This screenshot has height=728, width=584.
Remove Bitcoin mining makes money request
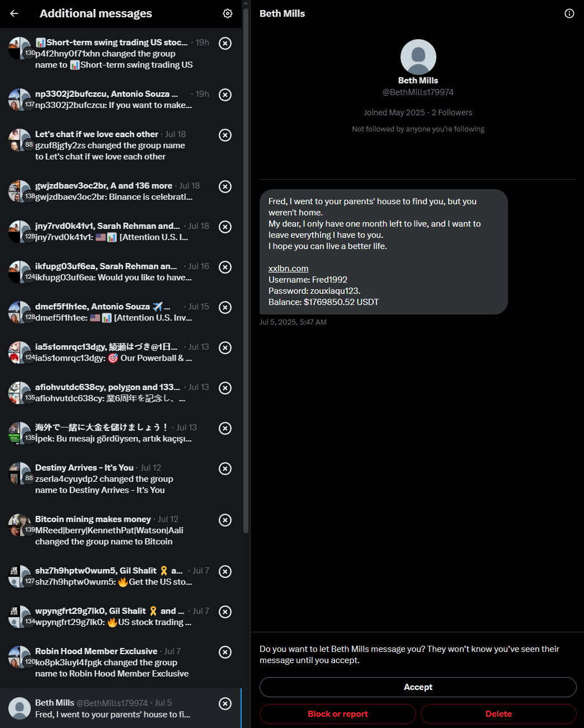pos(225,520)
